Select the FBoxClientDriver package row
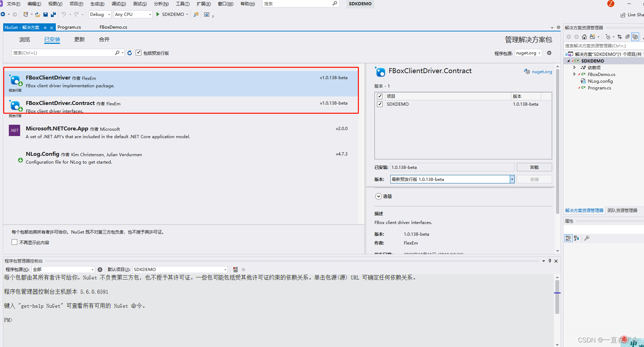 (x=181, y=84)
